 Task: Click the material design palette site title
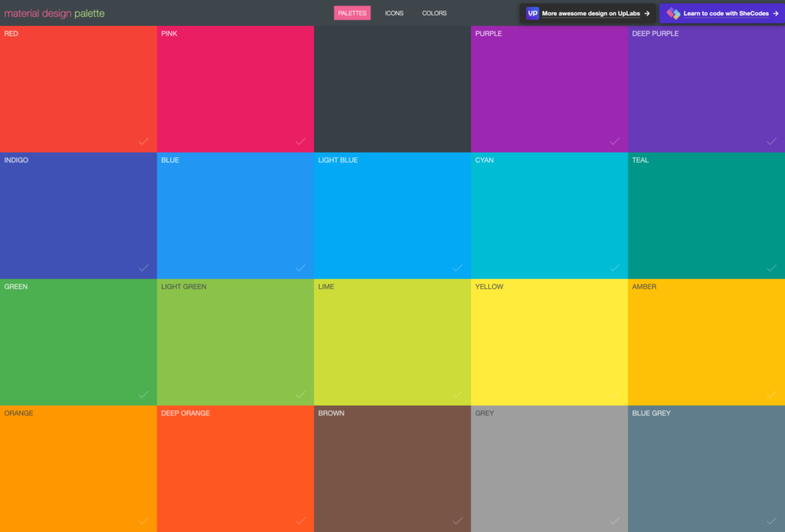pyautogui.click(x=54, y=13)
